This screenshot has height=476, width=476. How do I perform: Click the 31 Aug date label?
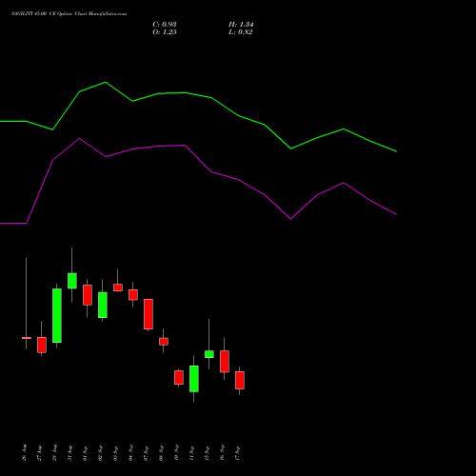pyautogui.click(x=70, y=452)
